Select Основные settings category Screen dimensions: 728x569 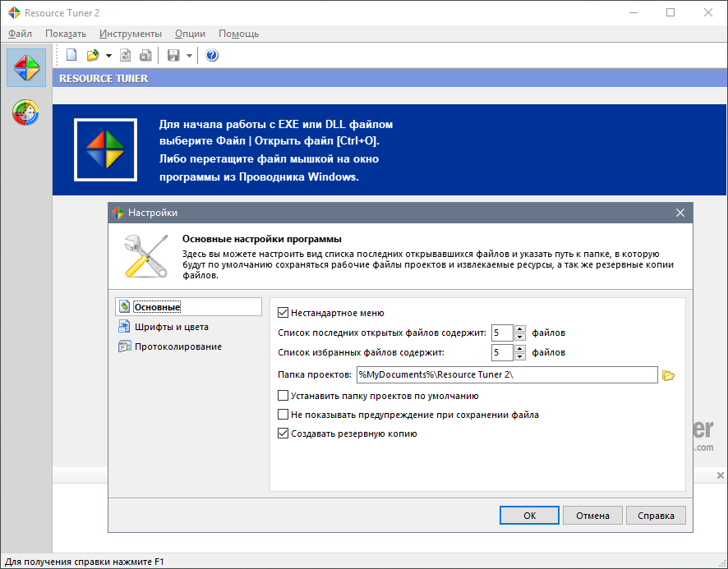(x=188, y=307)
